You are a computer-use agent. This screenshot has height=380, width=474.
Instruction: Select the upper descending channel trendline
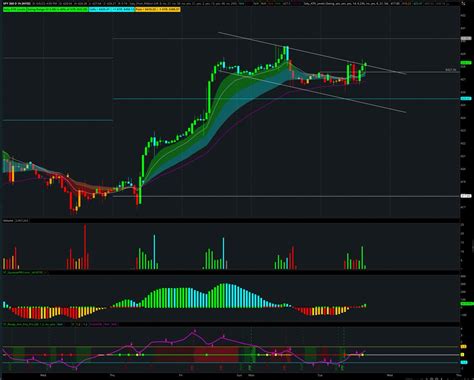[x=312, y=53]
